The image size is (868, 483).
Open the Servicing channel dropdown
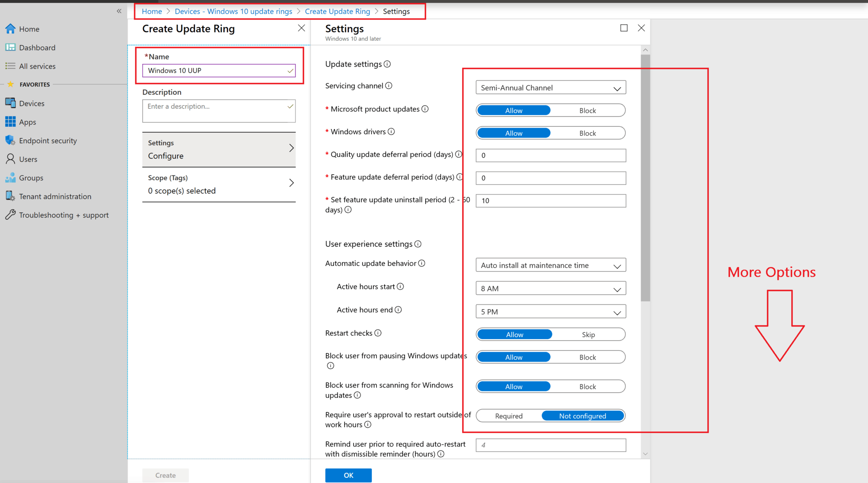[551, 87]
